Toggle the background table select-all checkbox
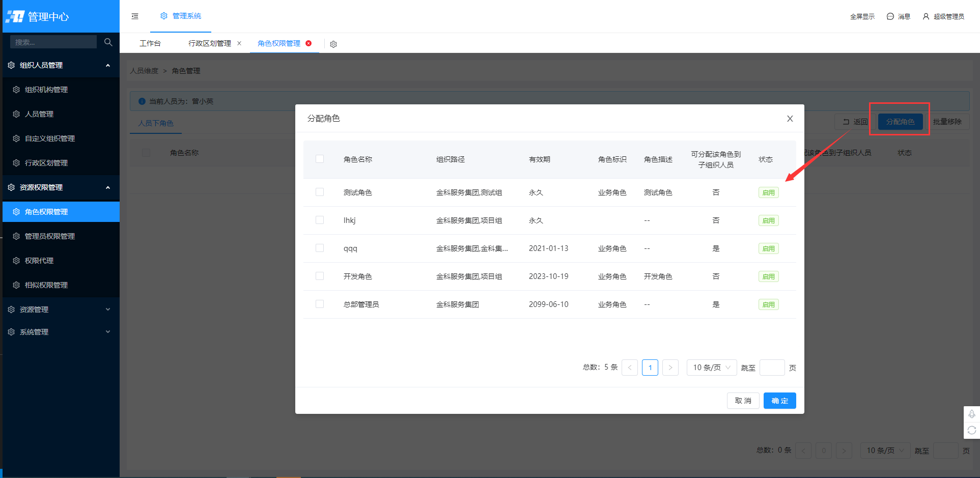This screenshot has height=478, width=980. point(146,153)
